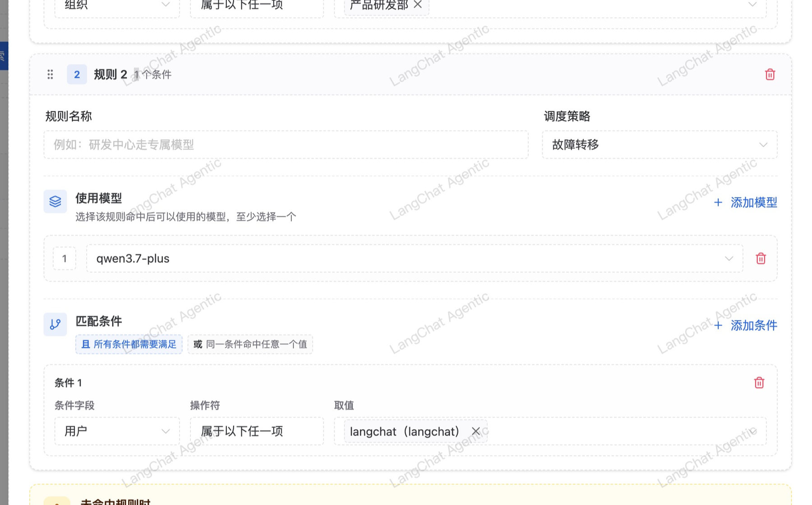Click 添加条件 to add a condition
Viewport: 812px width, 505px height.
click(745, 325)
